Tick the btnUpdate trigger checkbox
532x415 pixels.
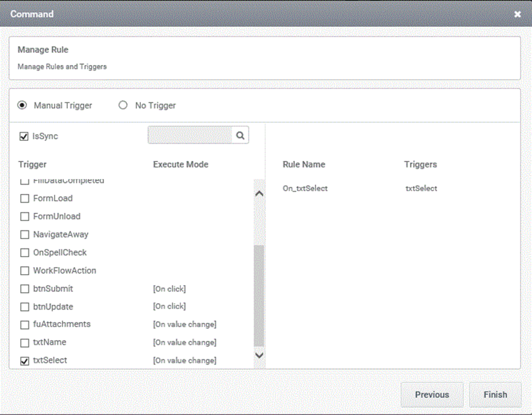[x=25, y=307]
